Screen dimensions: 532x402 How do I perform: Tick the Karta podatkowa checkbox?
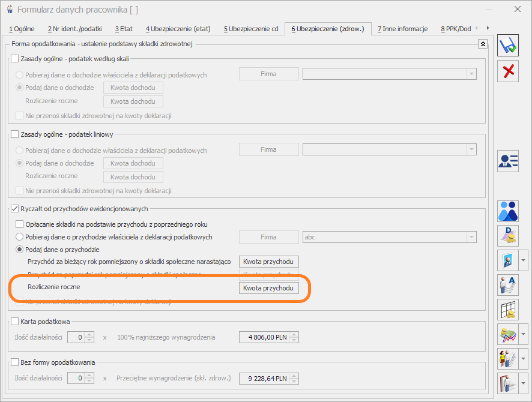click(16, 322)
